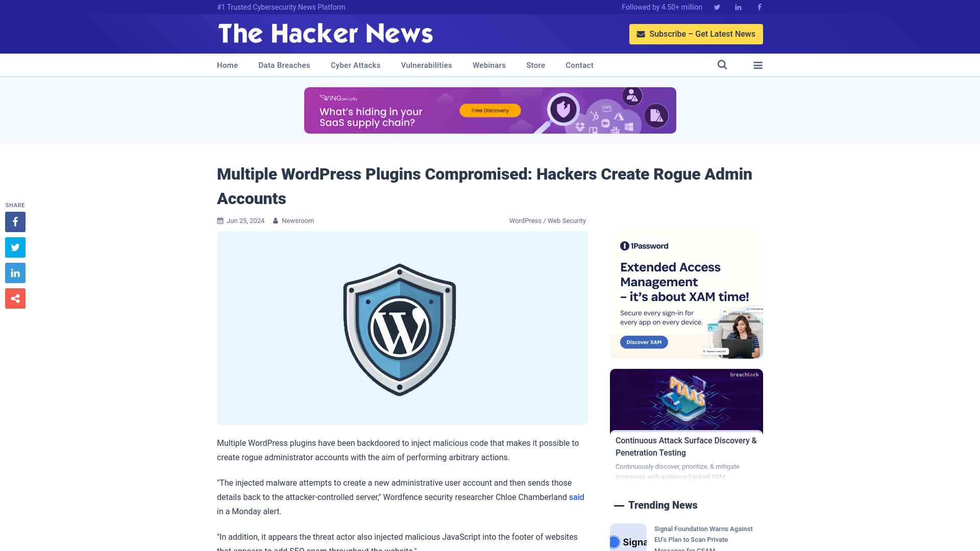Click the search magnifier icon in navbar
Viewport: 980px width, 551px height.
(722, 65)
